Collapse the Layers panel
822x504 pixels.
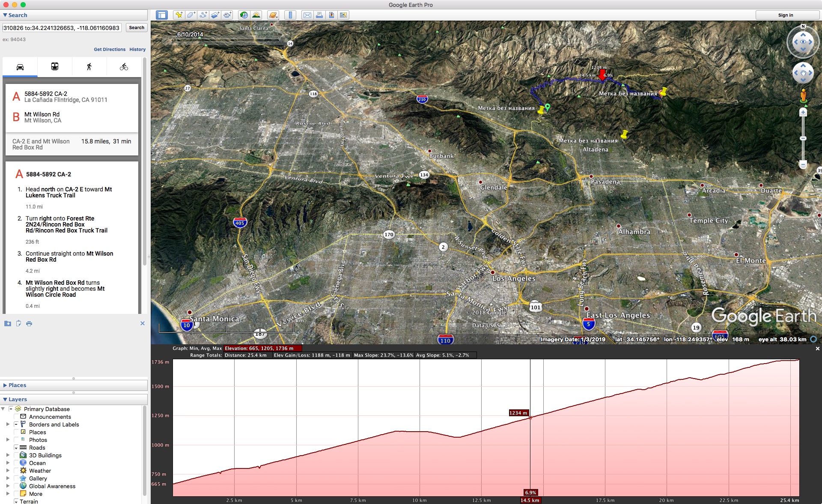coord(5,399)
